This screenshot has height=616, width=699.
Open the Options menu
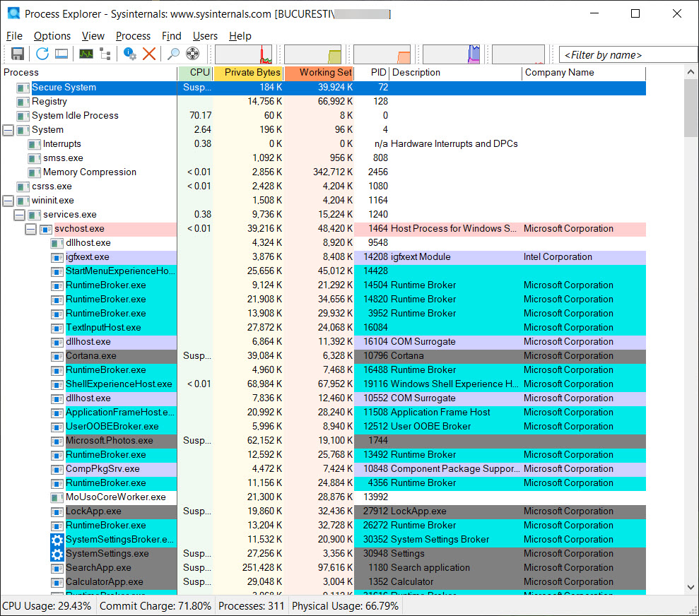(x=52, y=36)
